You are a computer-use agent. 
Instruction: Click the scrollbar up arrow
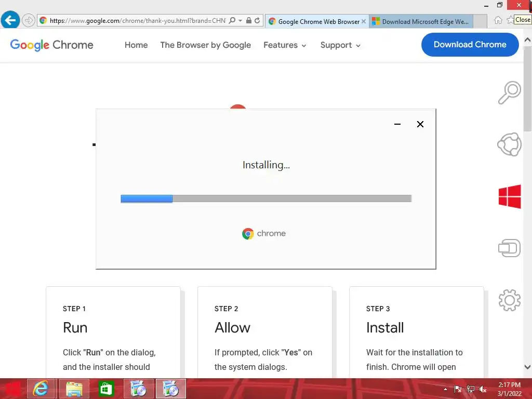[x=528, y=39]
